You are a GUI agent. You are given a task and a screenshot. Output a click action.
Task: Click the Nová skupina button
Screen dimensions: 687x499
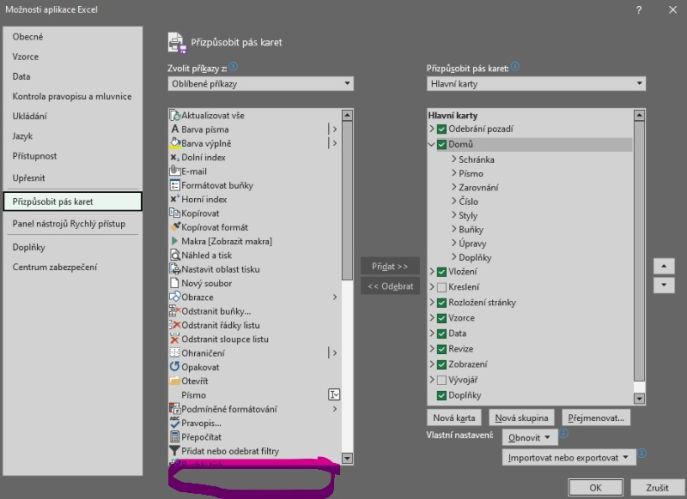[521, 418]
